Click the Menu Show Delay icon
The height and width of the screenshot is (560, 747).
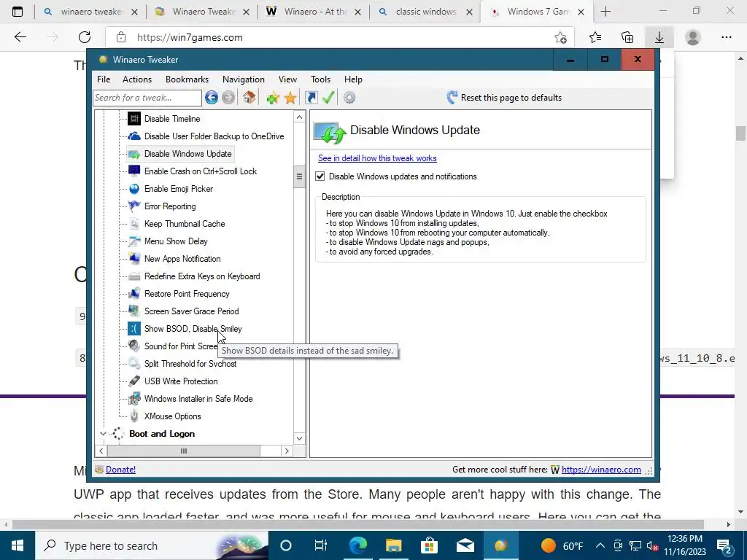point(134,241)
